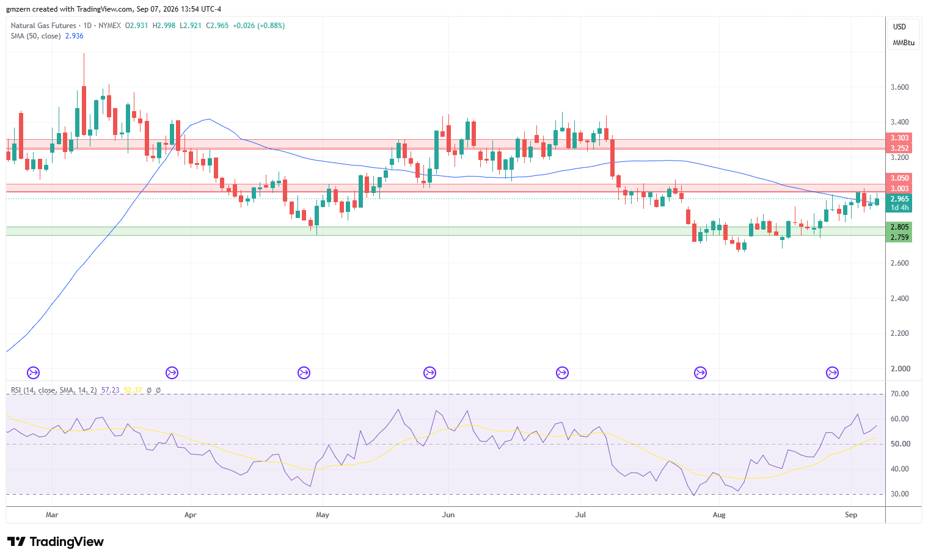Screen dimensions: 928x560
Task: Click the USD currency label
Action: [899, 27]
